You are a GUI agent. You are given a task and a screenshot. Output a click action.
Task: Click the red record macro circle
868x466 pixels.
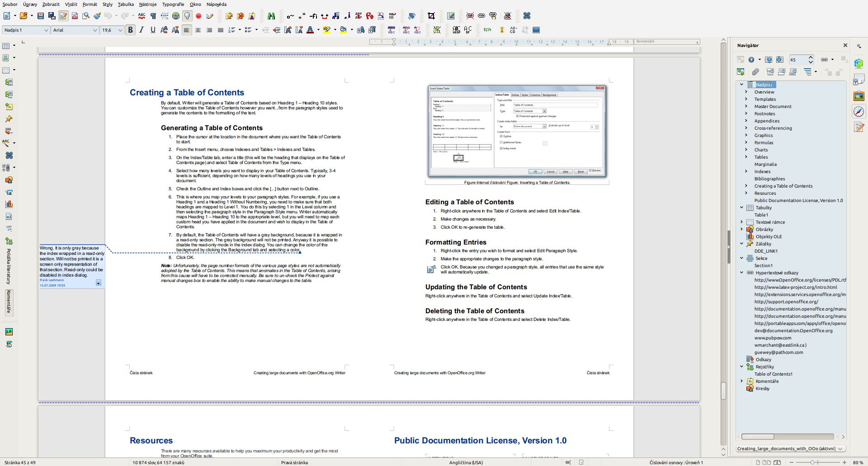pyautogui.click(x=198, y=16)
